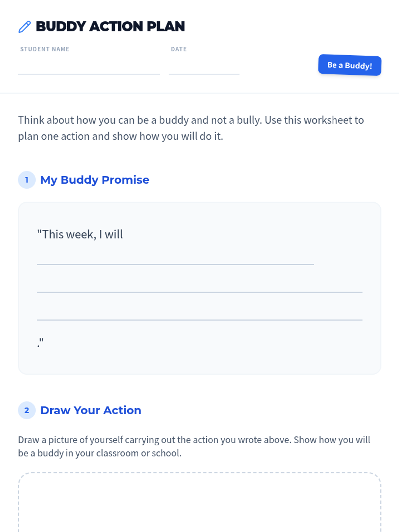Screen dimensions: 399x532
Task: Click the number 1 step circle
Action: point(27,180)
